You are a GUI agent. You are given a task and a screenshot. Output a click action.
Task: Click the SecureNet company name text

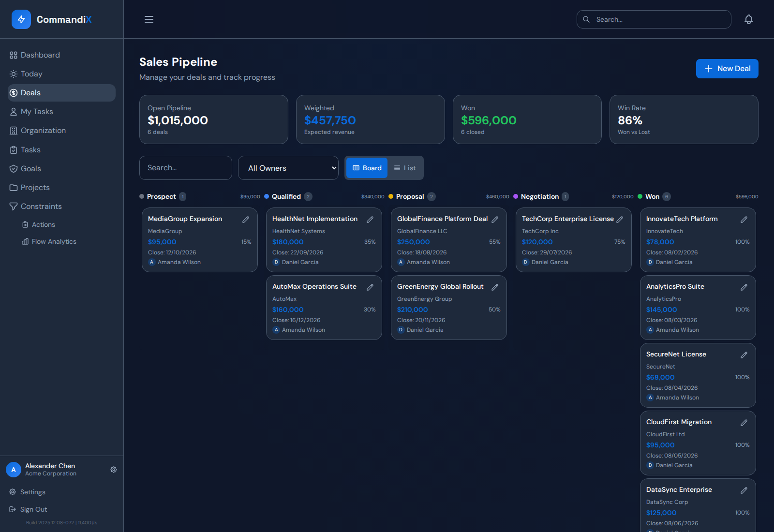[x=660, y=367]
